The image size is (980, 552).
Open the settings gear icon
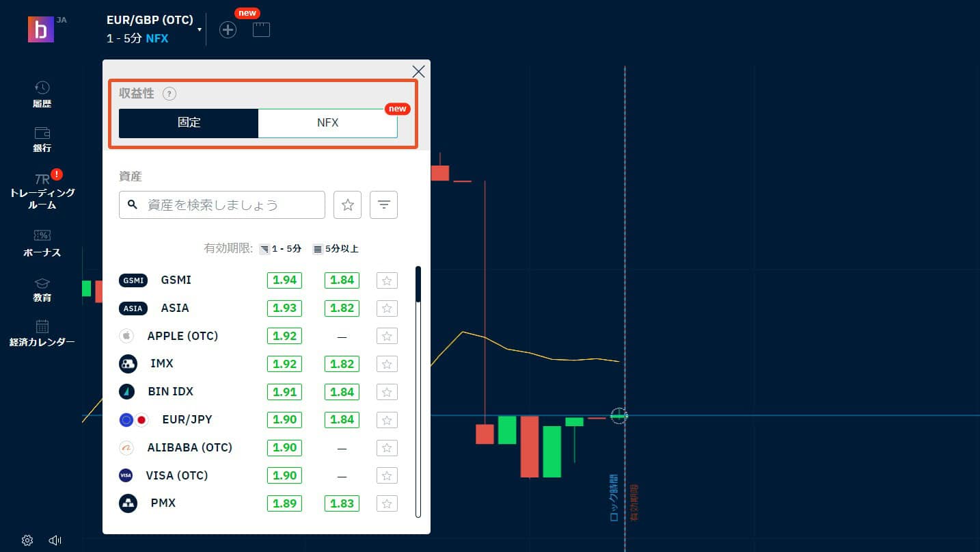27,540
